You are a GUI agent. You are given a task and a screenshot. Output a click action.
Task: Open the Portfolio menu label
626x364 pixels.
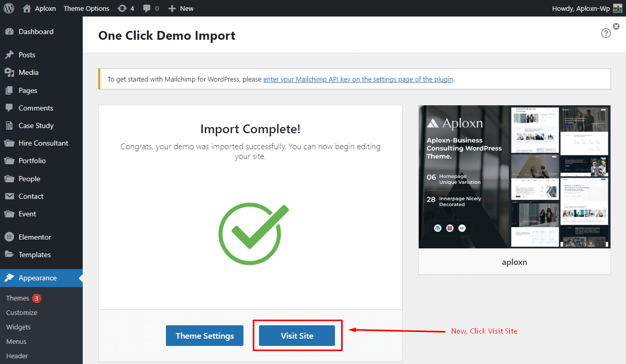[32, 161]
